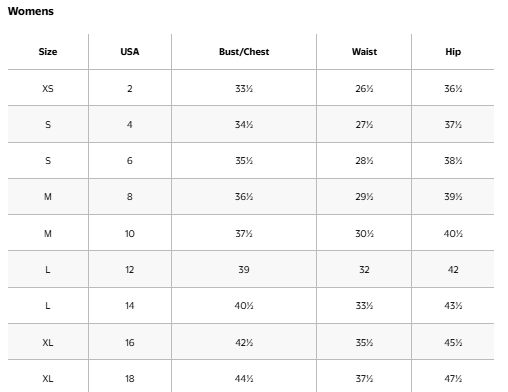Click the Waist column header
Screen dimensions: 508x392
364,52
